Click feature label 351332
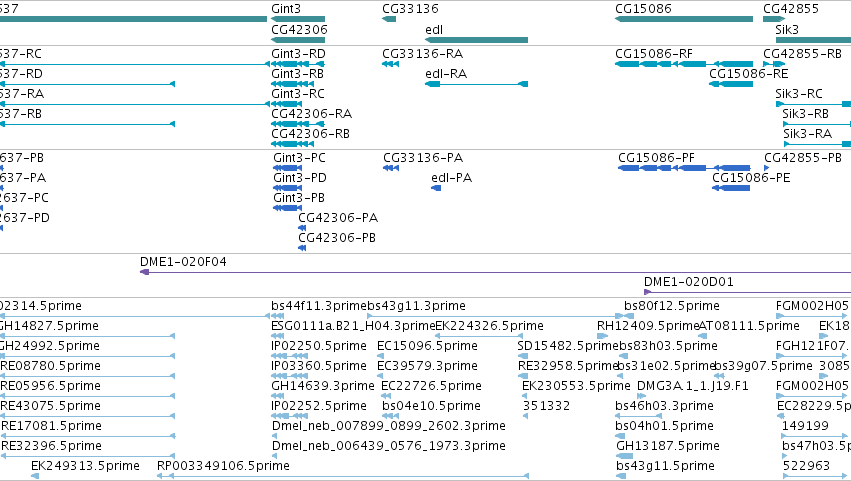851x481 pixels. [x=547, y=407]
